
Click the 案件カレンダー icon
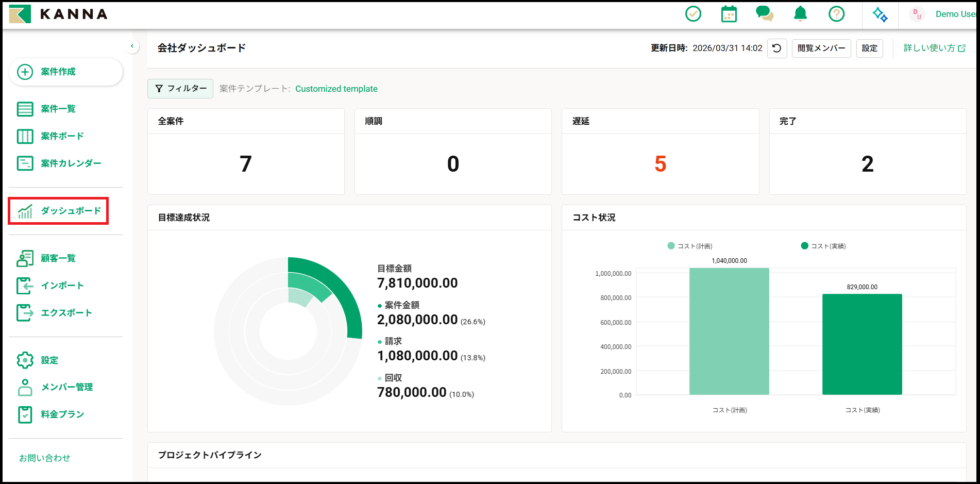(x=25, y=163)
